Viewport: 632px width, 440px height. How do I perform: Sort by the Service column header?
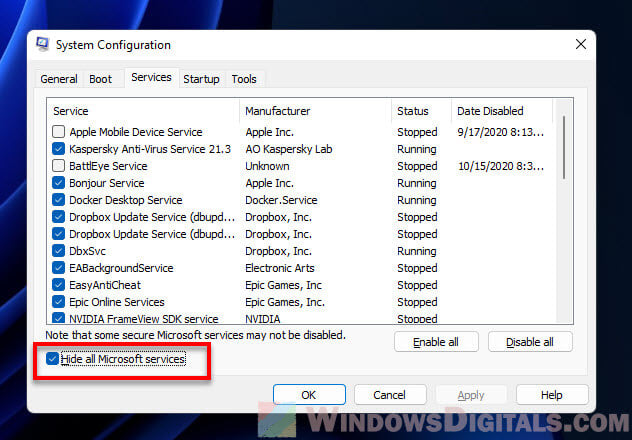143,111
